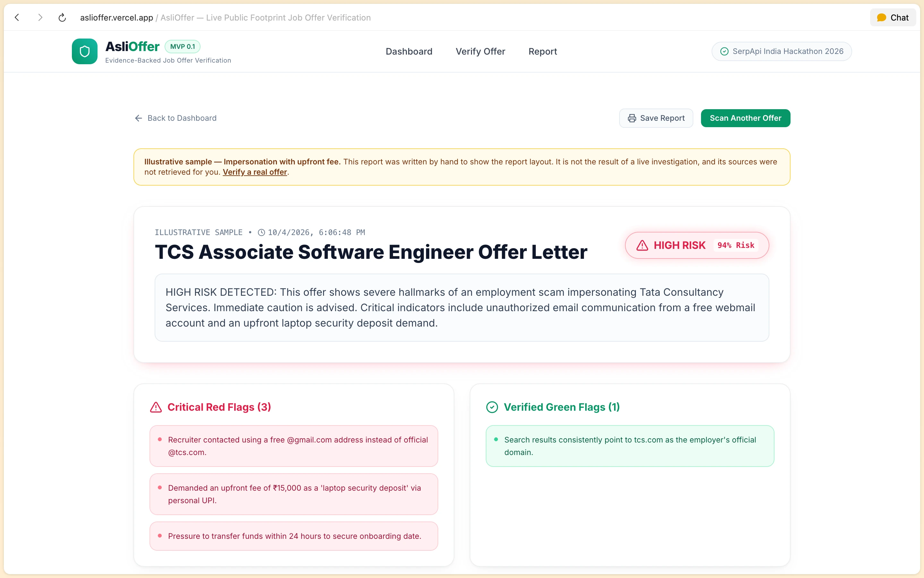The image size is (924, 578).
Task: Click the TCS Associate Software Engineer Offer Letter title
Action: pyautogui.click(x=371, y=252)
